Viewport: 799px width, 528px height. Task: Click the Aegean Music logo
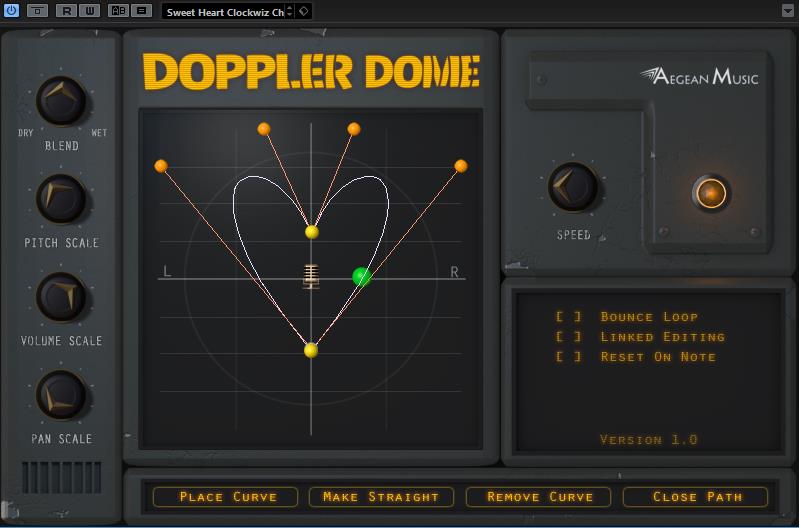[x=699, y=76]
